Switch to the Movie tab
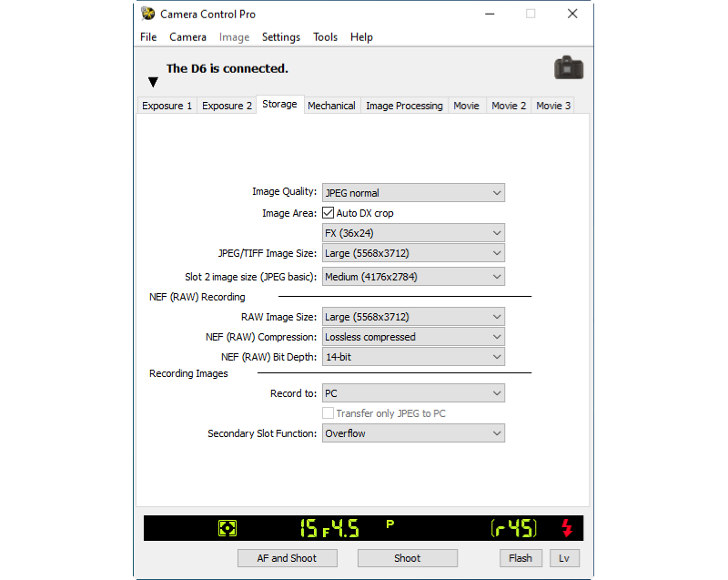Viewport: 728px width, 580px height. tap(466, 106)
